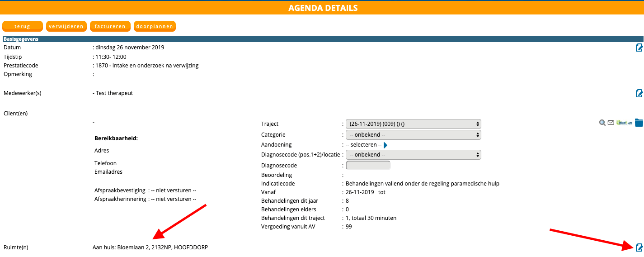Click the Aan huis Bloemlaan 2 address text
This screenshot has width=644, height=257.
click(x=150, y=247)
